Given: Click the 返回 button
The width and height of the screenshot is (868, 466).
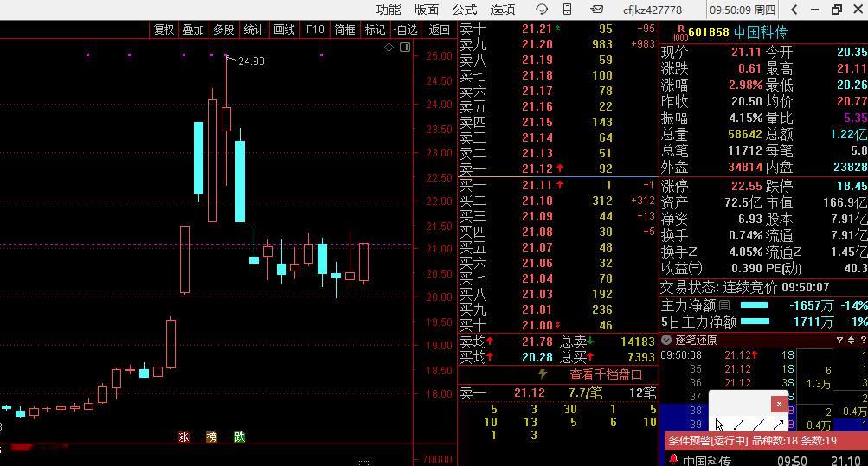Looking at the screenshot, I should click(x=439, y=29).
